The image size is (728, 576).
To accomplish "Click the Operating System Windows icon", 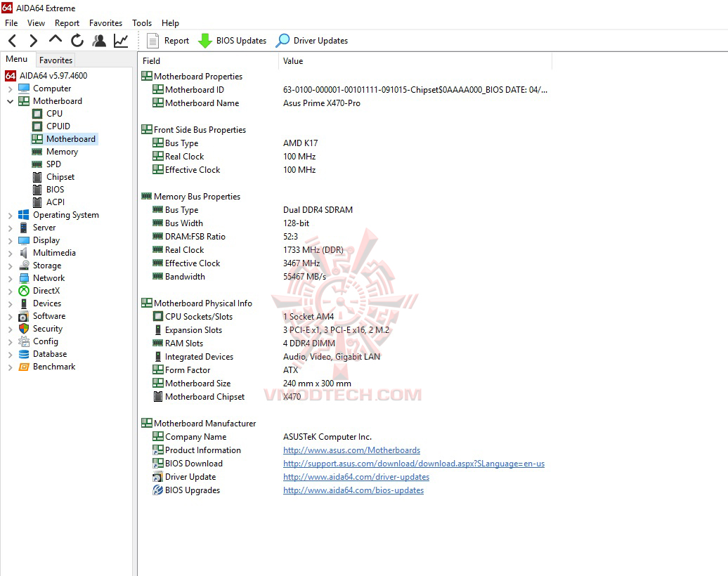I will (x=24, y=215).
